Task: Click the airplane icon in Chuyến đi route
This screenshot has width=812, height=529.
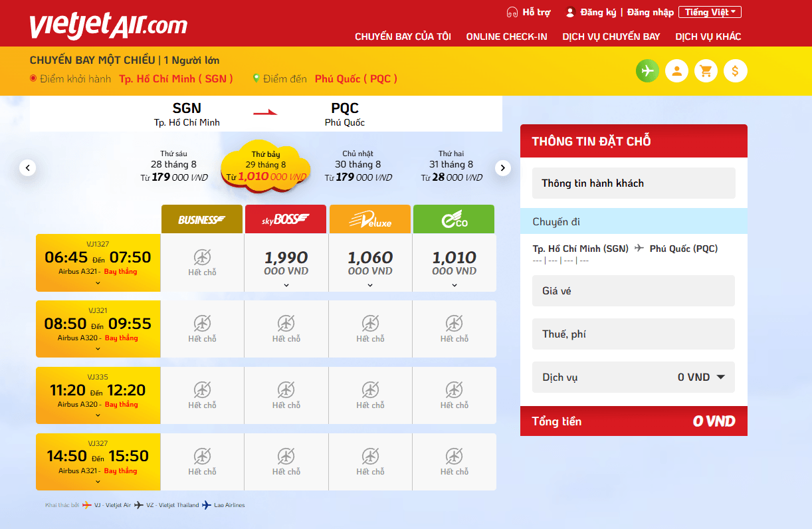Action: 639,249
